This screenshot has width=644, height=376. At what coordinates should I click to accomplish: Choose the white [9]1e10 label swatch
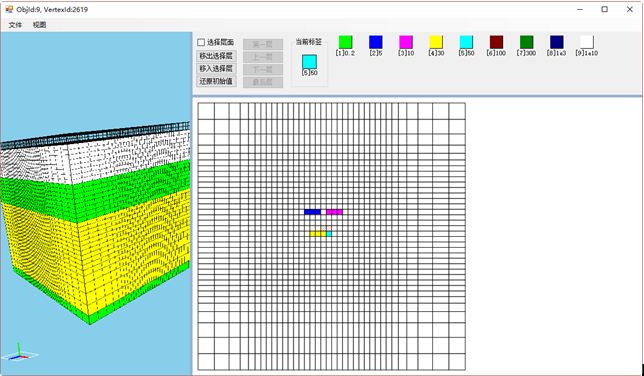587,42
